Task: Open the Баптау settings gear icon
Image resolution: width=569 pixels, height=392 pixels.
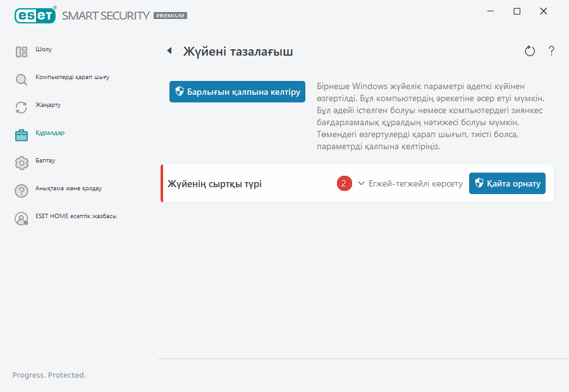Action: 21,161
